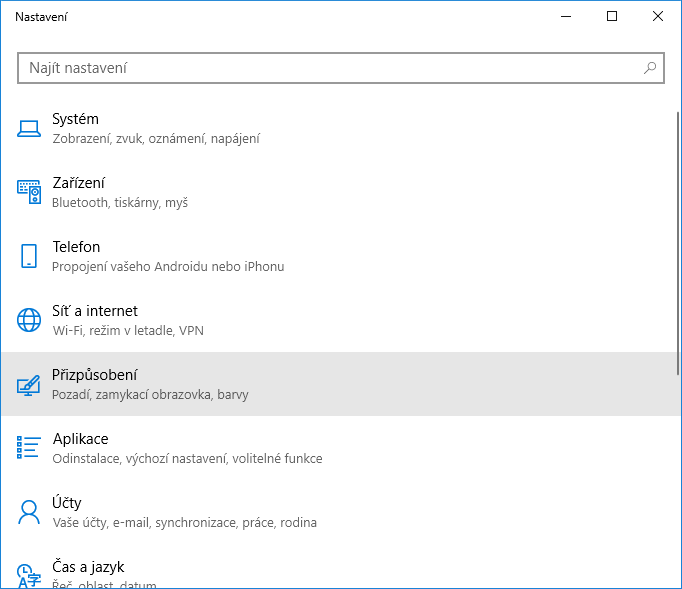Open the Systém settings heading

click(x=75, y=119)
